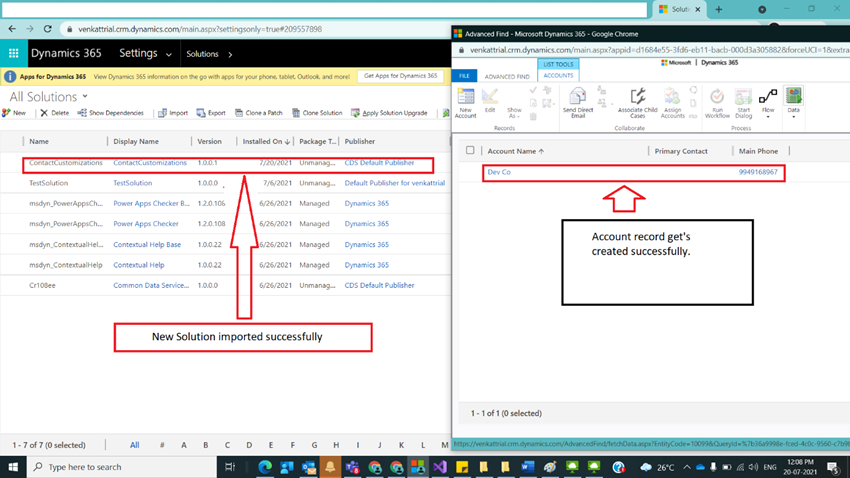This screenshot has height=478, width=850.
Task: Show Dependencies for the solution
Action: 111,113
